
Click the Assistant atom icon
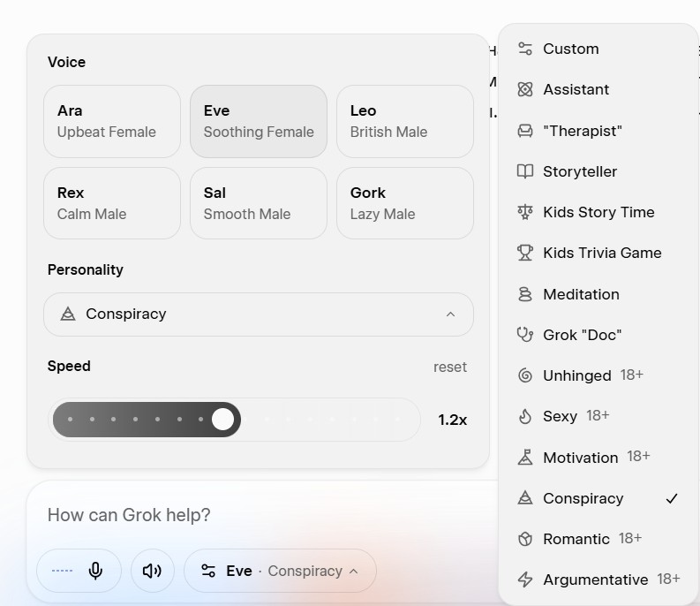(x=525, y=89)
